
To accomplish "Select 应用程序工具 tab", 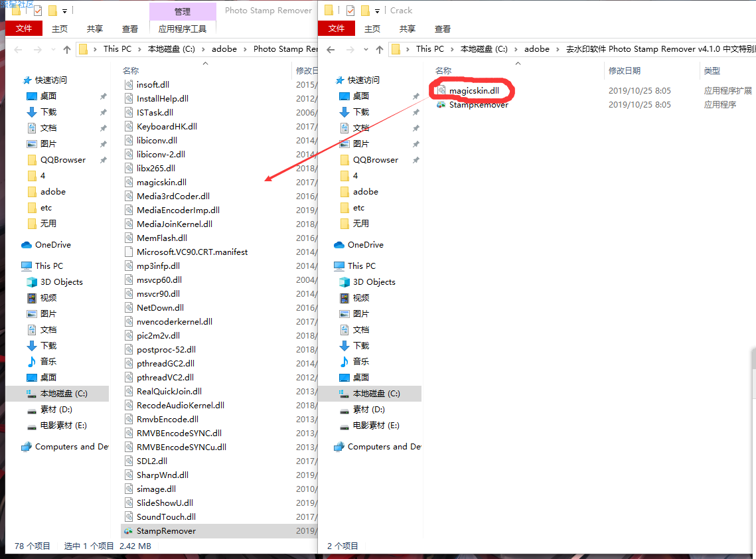I will coord(183,29).
